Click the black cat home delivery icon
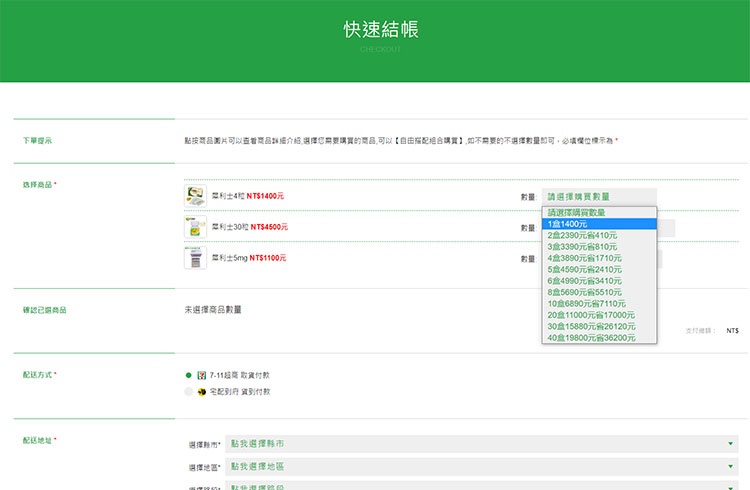The height and width of the screenshot is (490, 750). 202,392
